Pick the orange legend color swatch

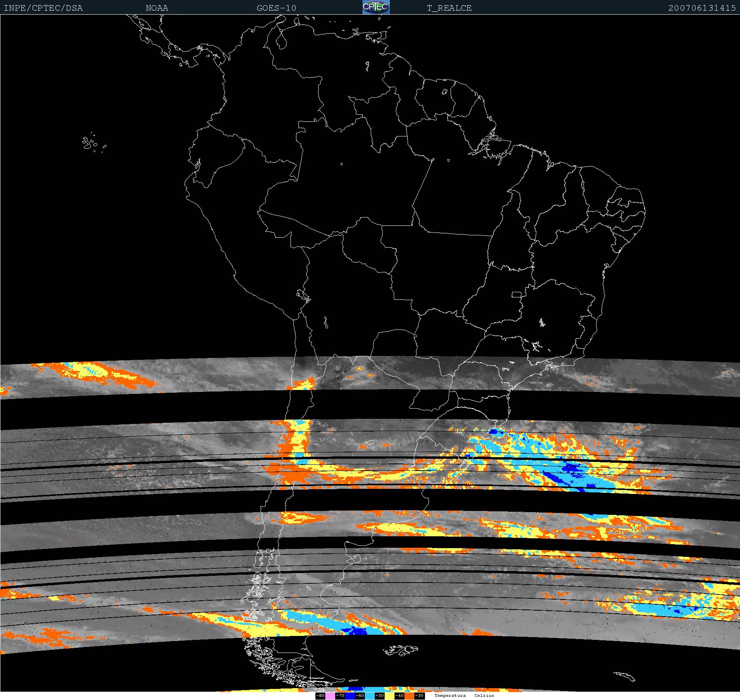pos(409,696)
